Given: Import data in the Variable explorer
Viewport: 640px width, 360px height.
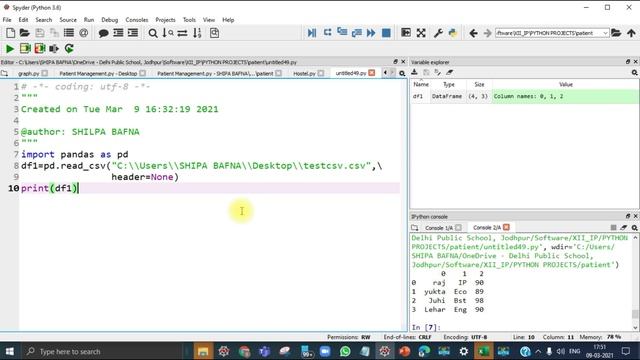Looking at the screenshot, I should click(414, 72).
